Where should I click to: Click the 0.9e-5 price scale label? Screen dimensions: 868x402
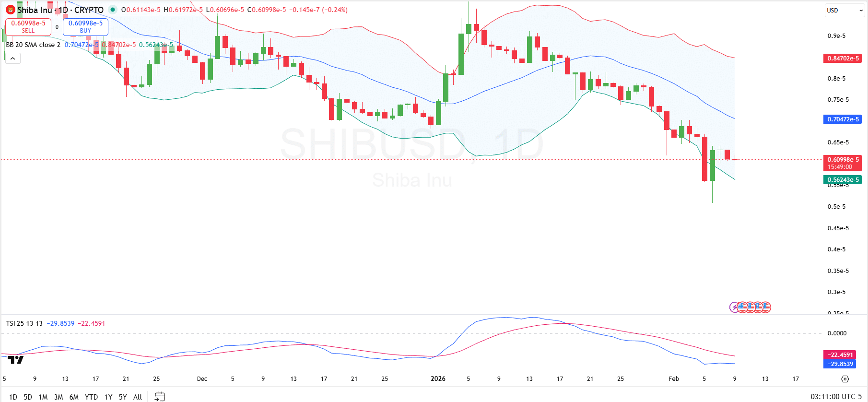point(837,36)
